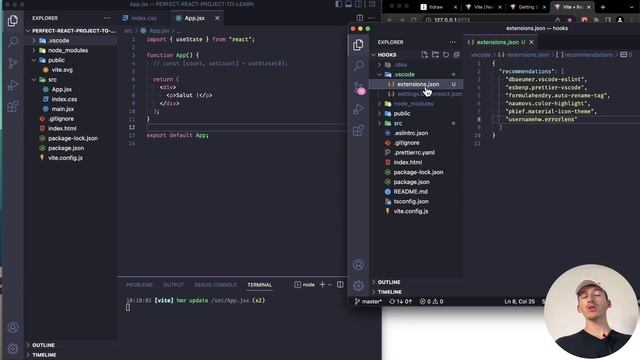Switch to OUTPUT panel tab

coord(173,284)
